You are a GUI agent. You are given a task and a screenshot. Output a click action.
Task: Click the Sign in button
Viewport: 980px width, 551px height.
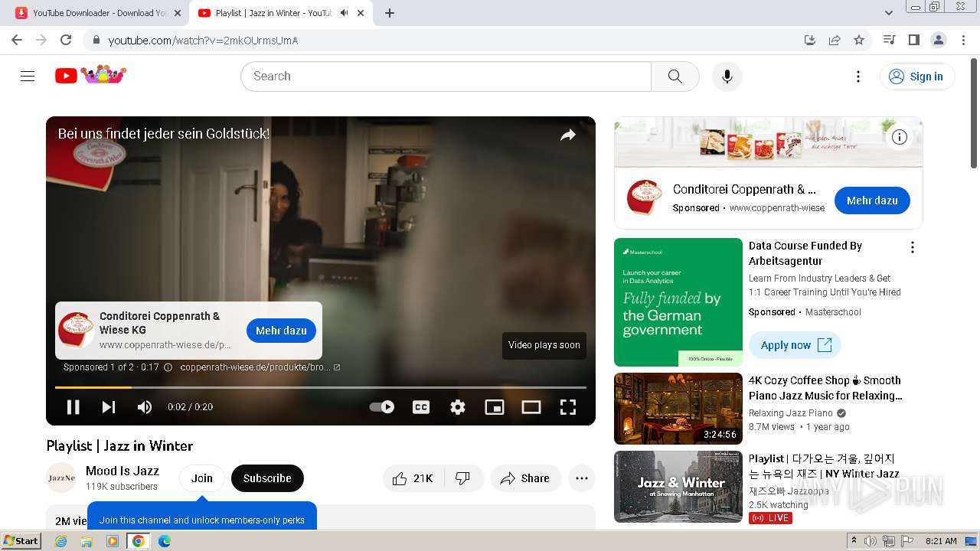coord(917,77)
